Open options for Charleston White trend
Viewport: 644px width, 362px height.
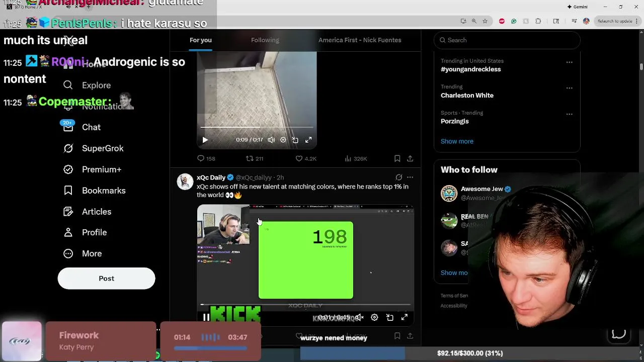pyautogui.click(x=569, y=88)
